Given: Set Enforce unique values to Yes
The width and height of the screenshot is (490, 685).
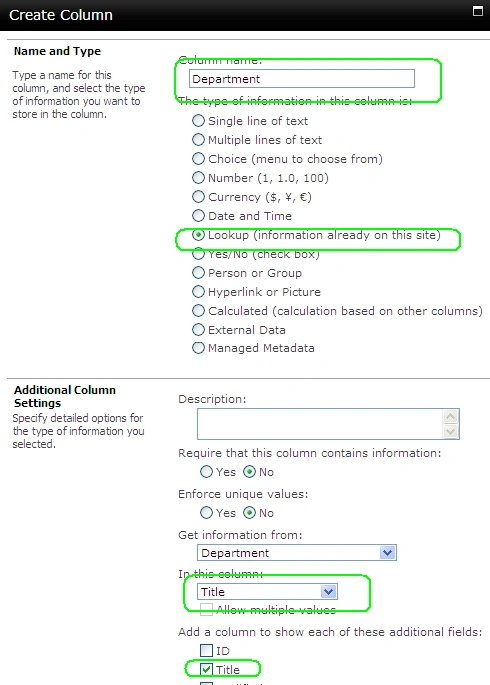Looking at the screenshot, I should pyautogui.click(x=206, y=512).
